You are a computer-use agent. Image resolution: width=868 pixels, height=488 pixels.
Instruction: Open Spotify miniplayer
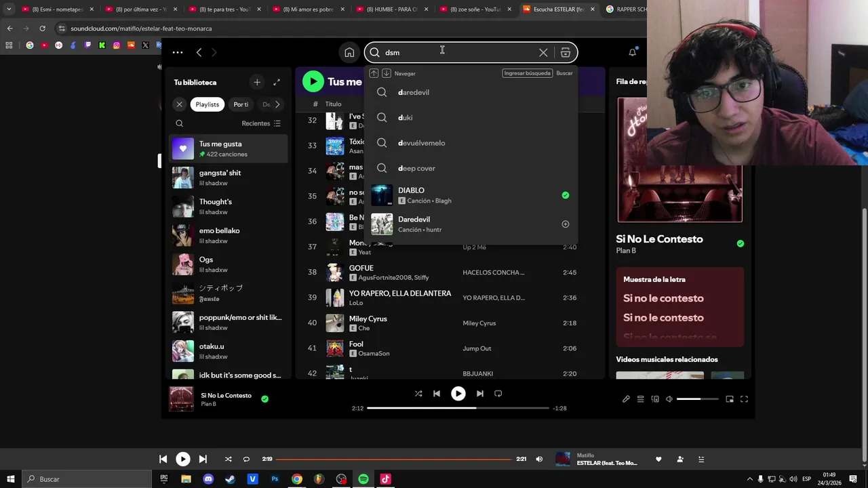(x=730, y=399)
